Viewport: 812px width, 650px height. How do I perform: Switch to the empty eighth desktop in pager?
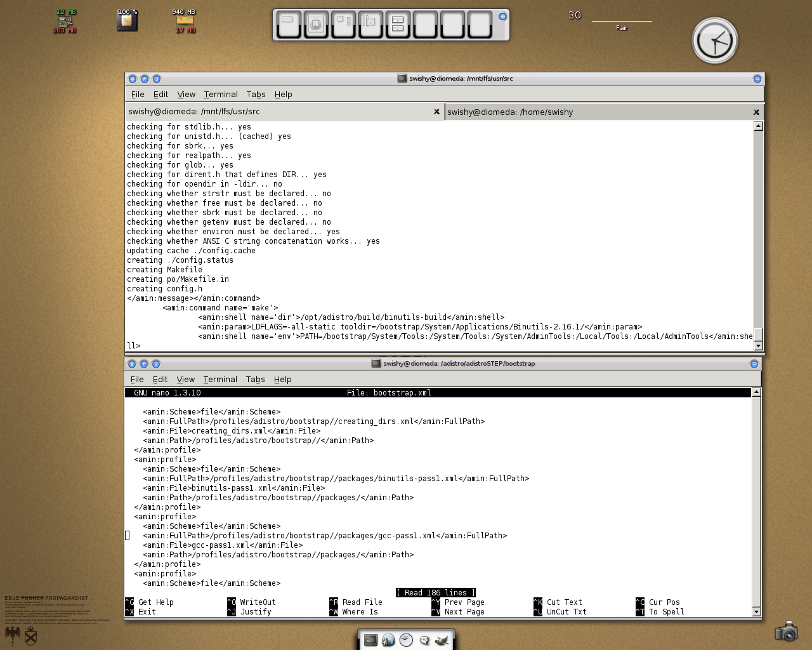(480, 25)
